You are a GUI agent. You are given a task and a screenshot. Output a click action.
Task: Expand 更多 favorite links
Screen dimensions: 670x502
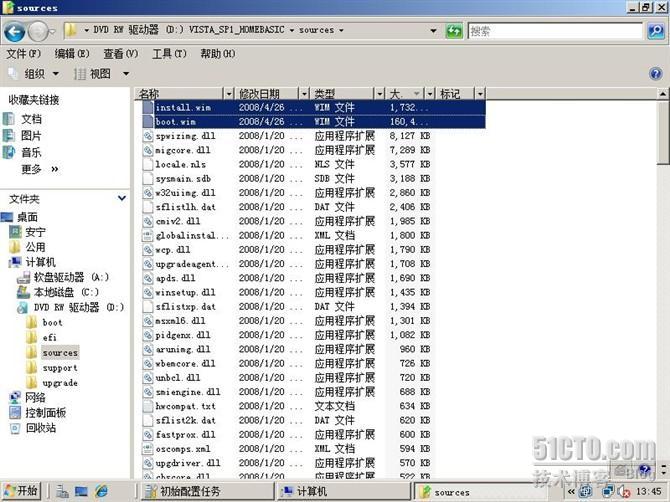click(x=40, y=170)
